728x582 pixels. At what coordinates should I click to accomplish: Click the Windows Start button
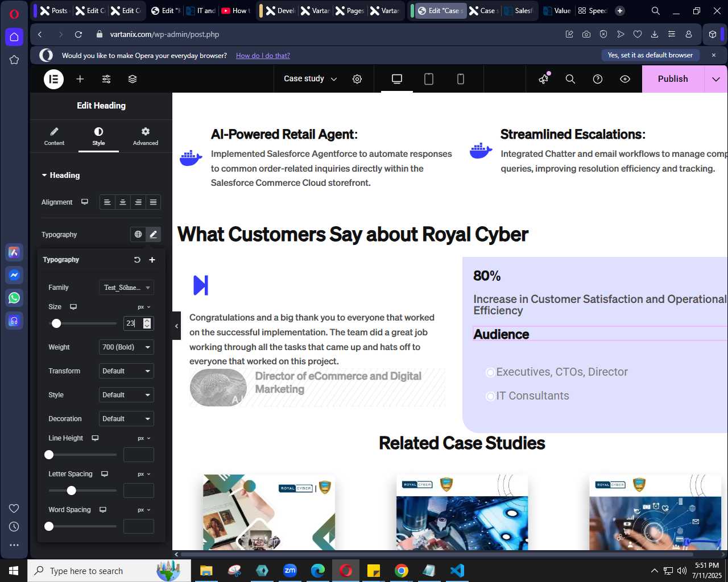tap(14, 571)
